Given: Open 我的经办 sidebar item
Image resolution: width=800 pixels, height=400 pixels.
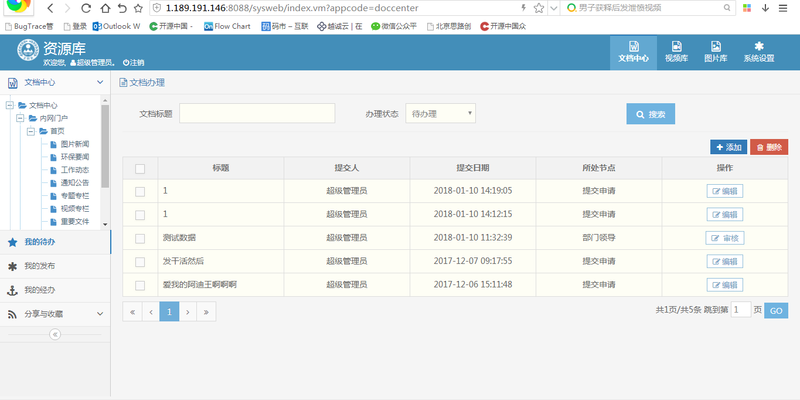Looking at the screenshot, I should coord(55,290).
